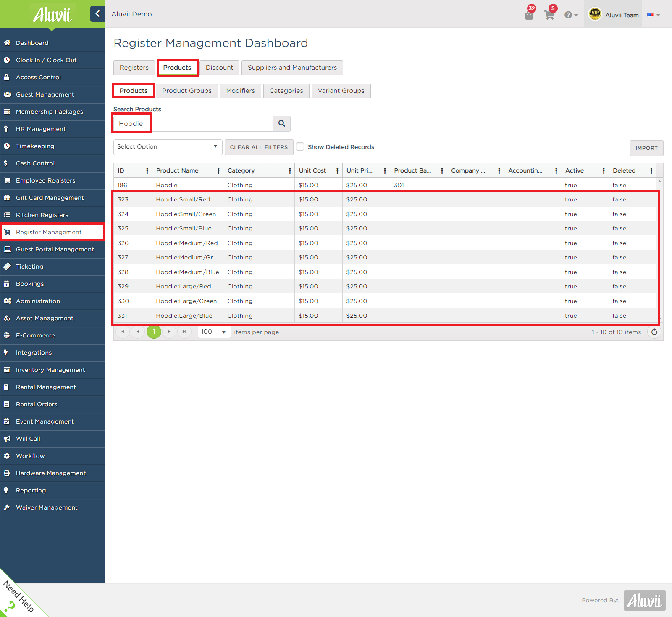672x617 pixels.
Task: Open the help question mark menu
Action: pyautogui.click(x=571, y=15)
